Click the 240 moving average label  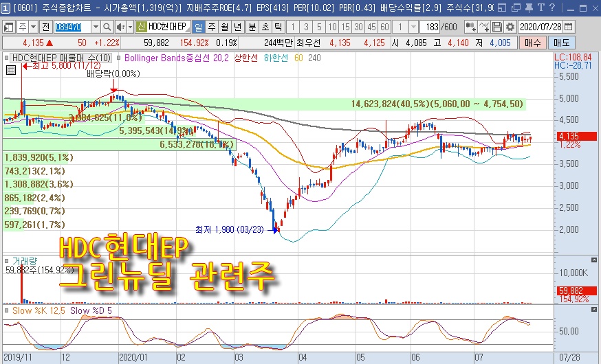point(314,58)
